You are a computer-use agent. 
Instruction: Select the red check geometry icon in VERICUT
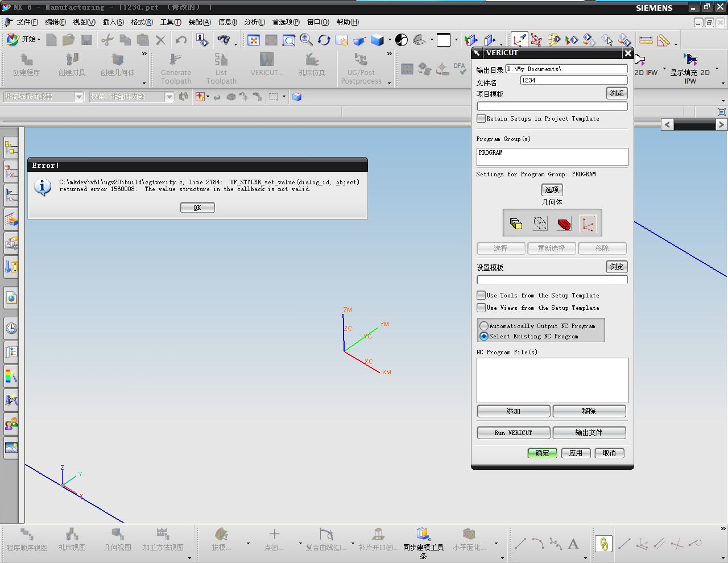click(x=564, y=223)
